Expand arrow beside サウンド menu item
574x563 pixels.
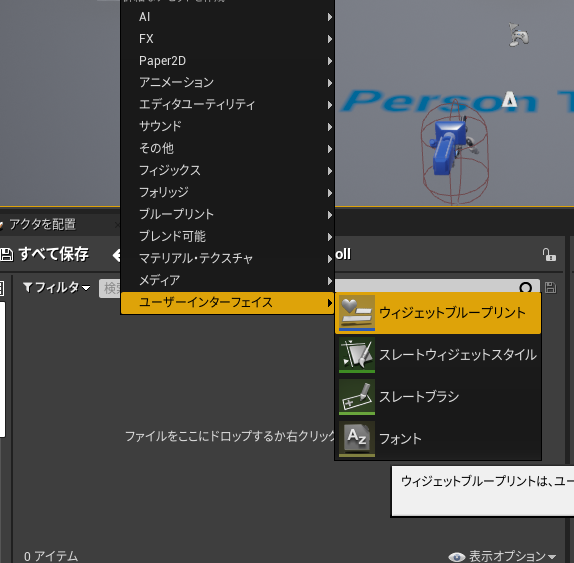click(x=330, y=127)
